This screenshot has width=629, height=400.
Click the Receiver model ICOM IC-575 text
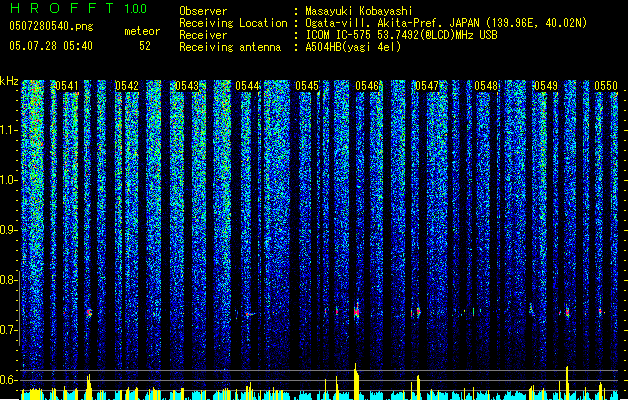pyautogui.click(x=339, y=35)
